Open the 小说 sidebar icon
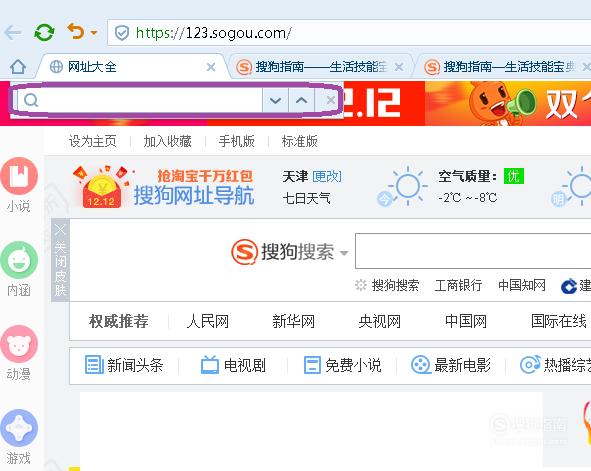This screenshot has width=591, height=471. [x=19, y=176]
